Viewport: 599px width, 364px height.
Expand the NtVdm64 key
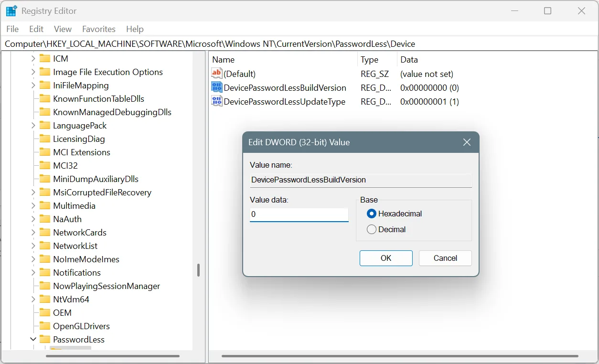[x=33, y=299]
